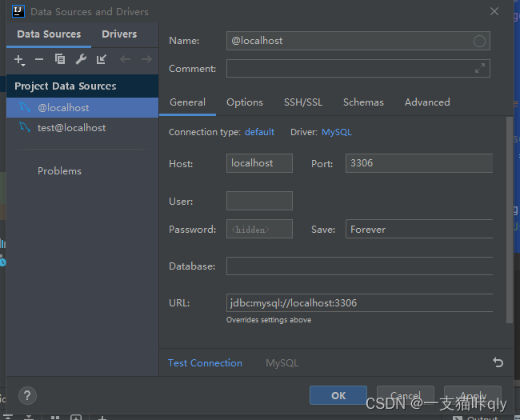
Task: Open the Advanced tab
Action: (x=427, y=102)
